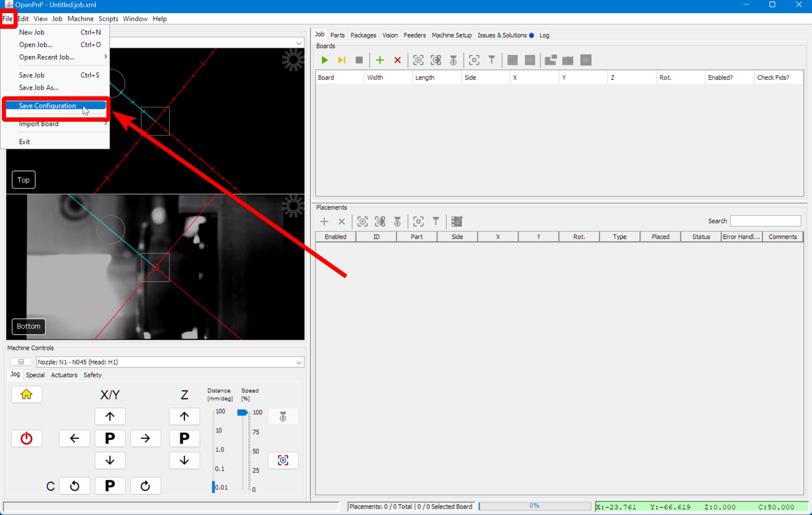
Task: Collapse the Machine Controls minus toggle
Action: click(x=21, y=362)
